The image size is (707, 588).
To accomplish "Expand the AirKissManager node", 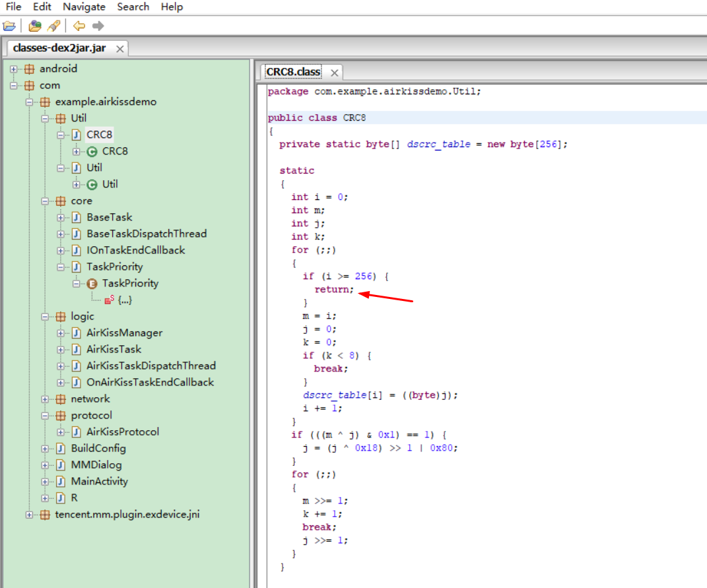I will 61,334.
